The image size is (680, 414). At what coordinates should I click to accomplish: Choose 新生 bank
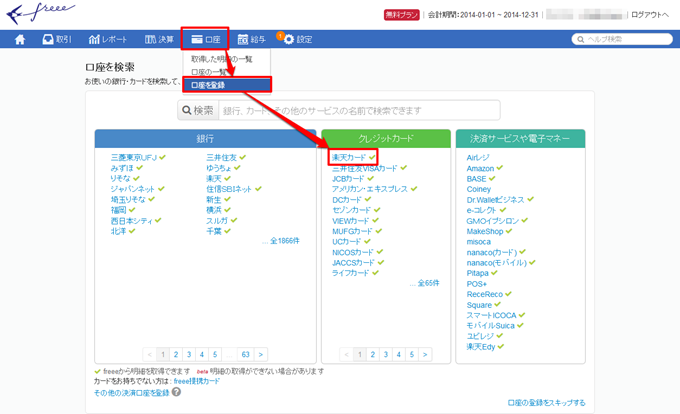click(214, 199)
